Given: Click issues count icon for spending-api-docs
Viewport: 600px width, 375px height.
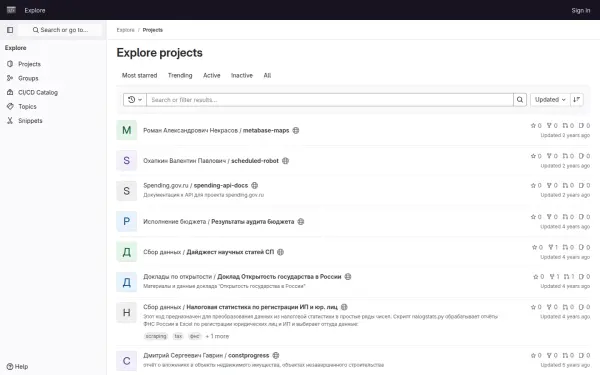Looking at the screenshot, I should tap(584, 185).
